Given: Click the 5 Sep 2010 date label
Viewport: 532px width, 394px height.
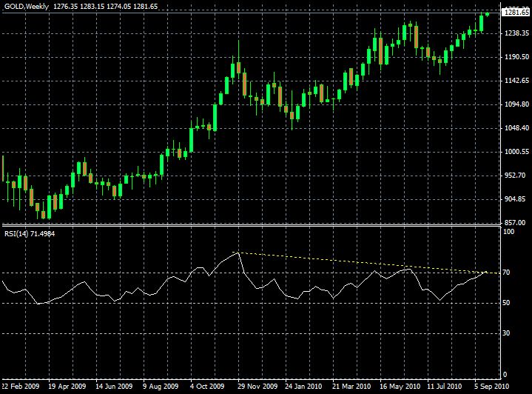Looking at the screenshot, I should click(x=489, y=387).
